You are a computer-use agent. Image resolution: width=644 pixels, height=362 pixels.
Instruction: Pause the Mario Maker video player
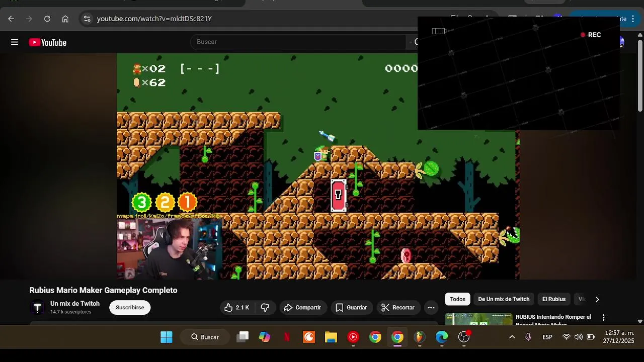[318, 166]
